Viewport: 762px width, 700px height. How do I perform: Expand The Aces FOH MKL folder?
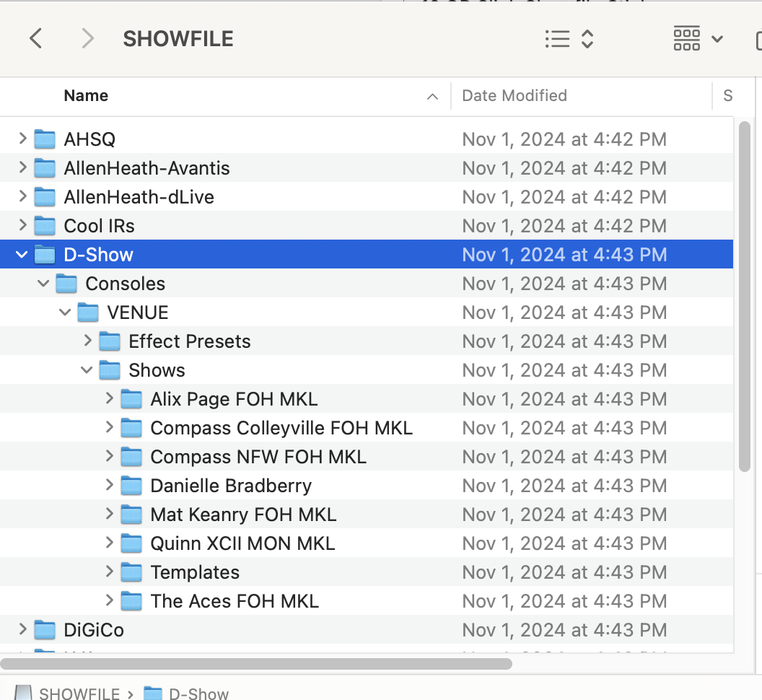pos(110,601)
